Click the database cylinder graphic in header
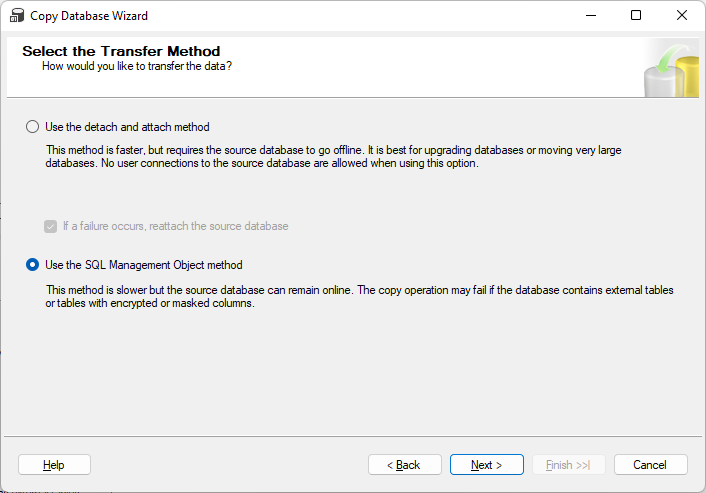 670,68
